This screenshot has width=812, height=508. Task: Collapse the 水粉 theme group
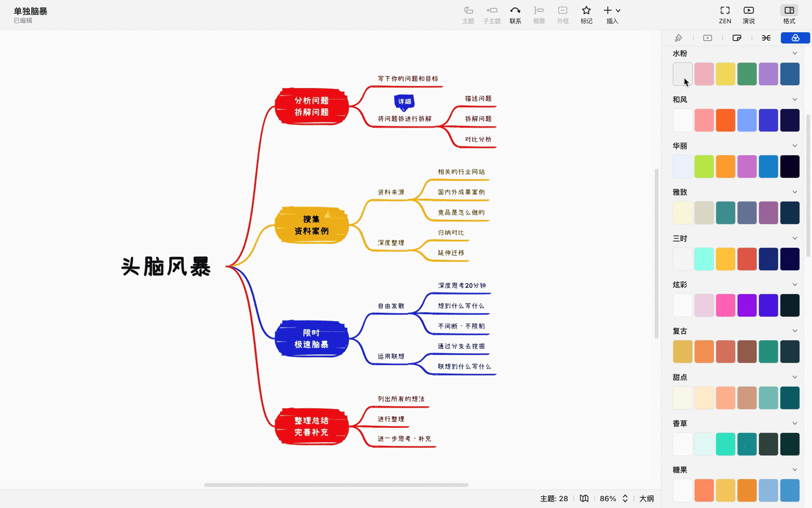pos(795,52)
